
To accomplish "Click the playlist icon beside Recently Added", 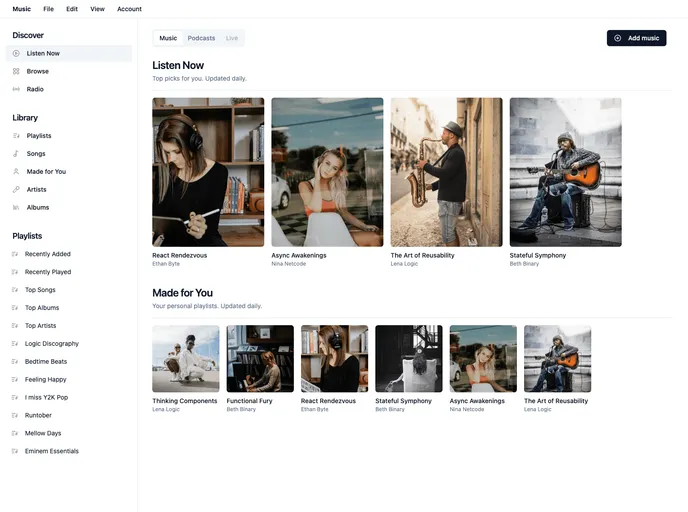I will (16, 254).
